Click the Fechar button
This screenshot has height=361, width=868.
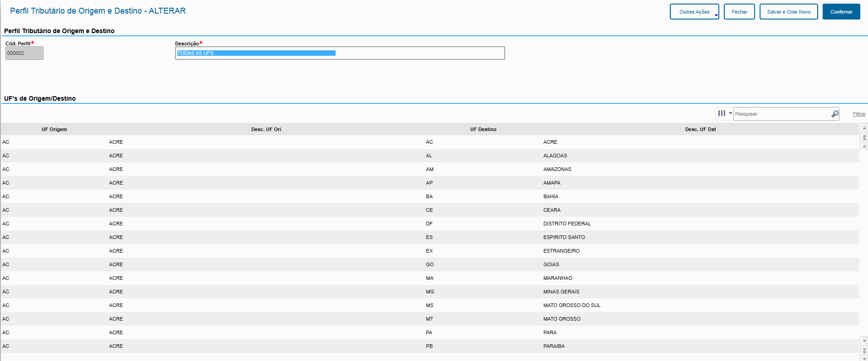click(x=739, y=12)
